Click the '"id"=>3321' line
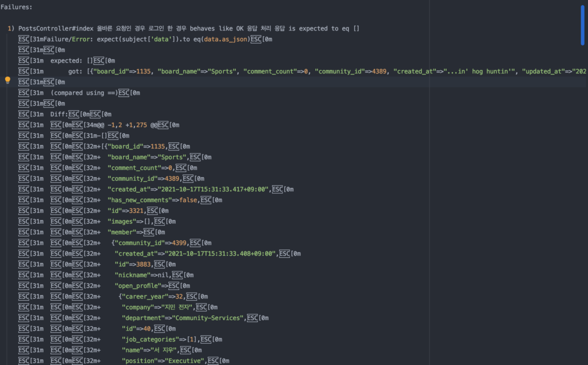The width and height of the screenshot is (588, 365). (x=94, y=211)
